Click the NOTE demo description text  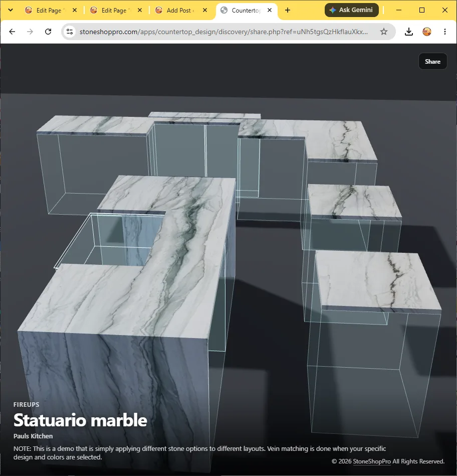coord(199,453)
